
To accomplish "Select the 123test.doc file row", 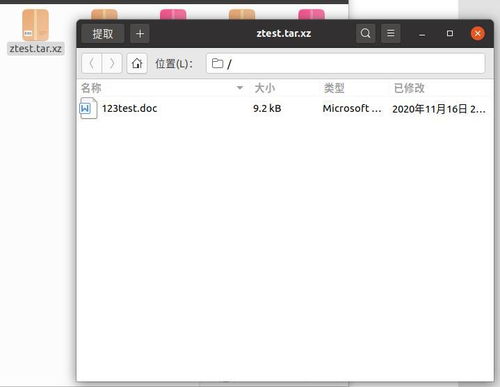I will point(285,108).
